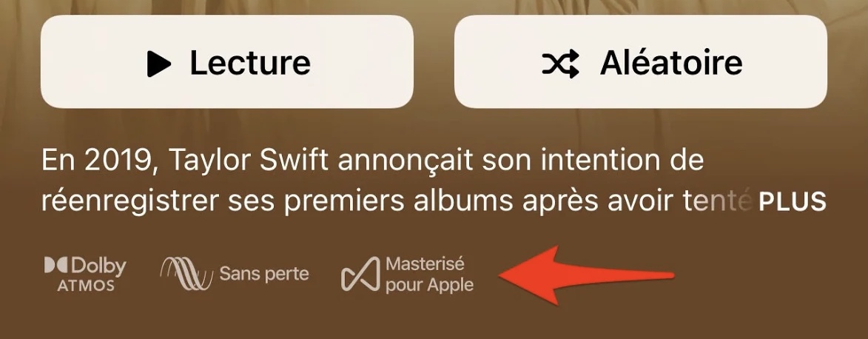868x339 pixels.
Task: Tap the Dolby double-D logo
Action: coord(56,265)
